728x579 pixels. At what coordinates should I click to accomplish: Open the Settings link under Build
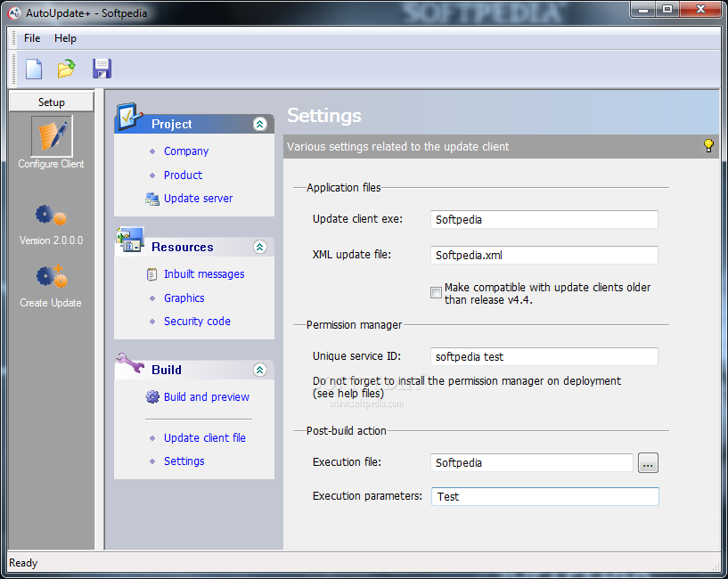click(x=184, y=461)
